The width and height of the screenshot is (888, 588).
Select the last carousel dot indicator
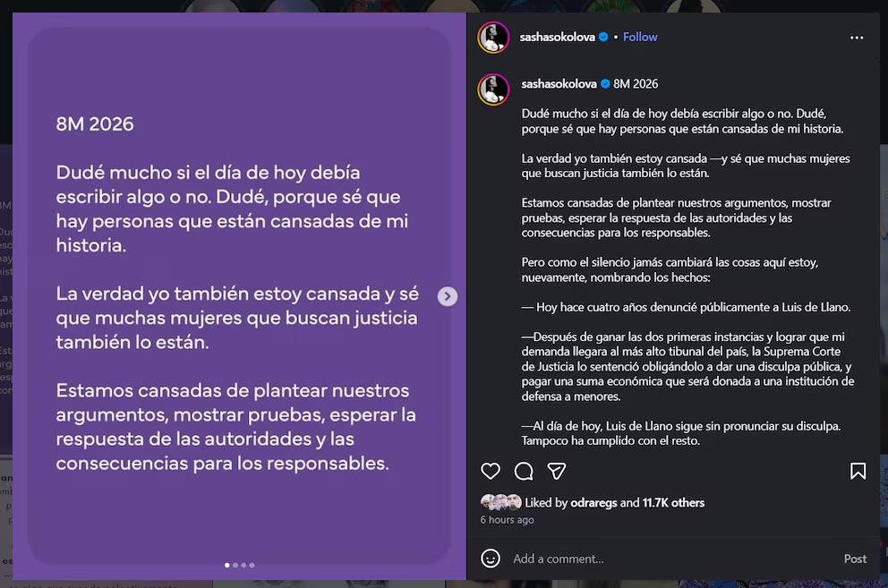pyautogui.click(x=252, y=565)
